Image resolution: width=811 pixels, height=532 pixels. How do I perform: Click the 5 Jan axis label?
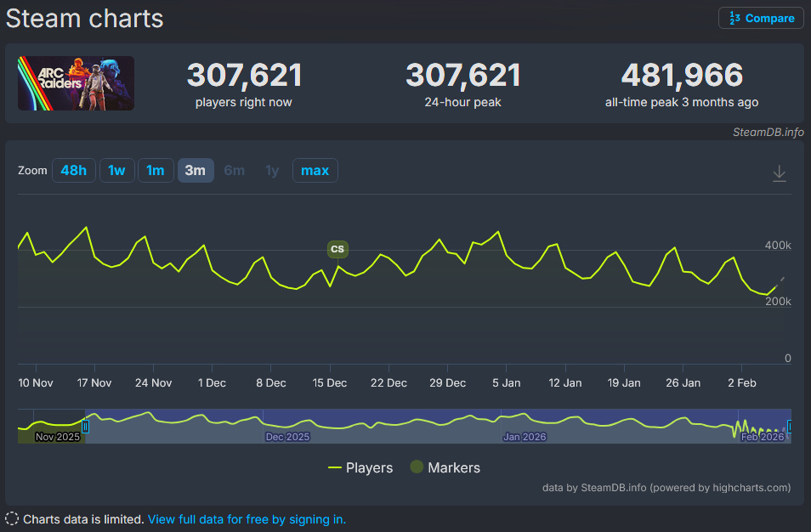(507, 383)
